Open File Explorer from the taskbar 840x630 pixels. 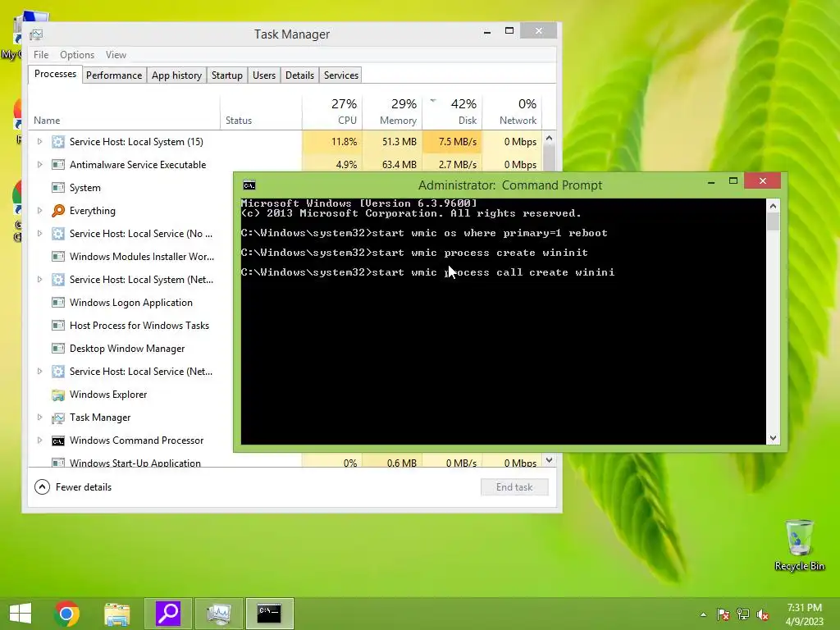click(116, 614)
